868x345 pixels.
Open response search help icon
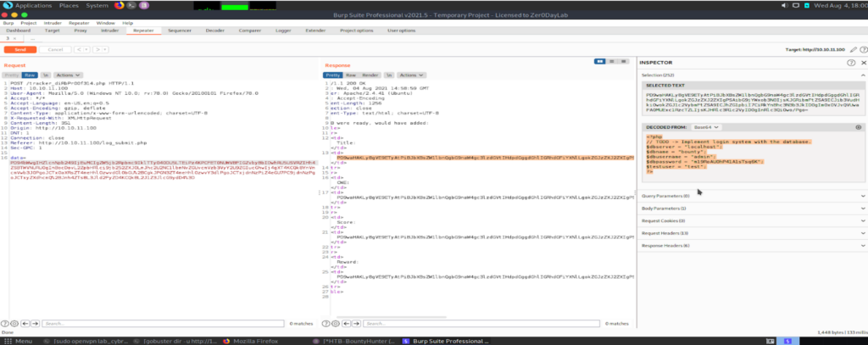point(326,323)
